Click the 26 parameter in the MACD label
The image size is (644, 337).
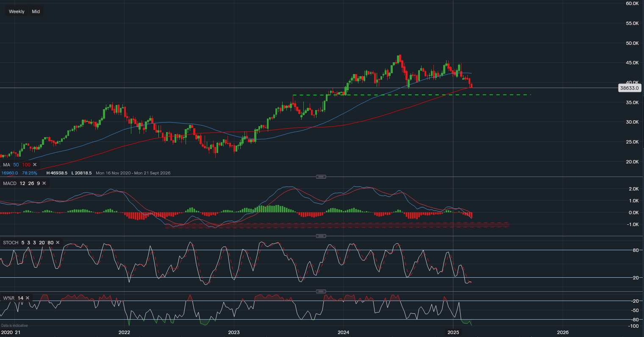(x=31, y=183)
